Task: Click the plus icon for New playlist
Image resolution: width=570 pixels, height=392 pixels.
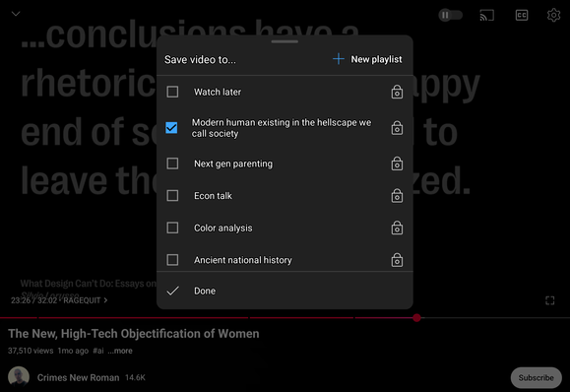Action: click(x=338, y=59)
